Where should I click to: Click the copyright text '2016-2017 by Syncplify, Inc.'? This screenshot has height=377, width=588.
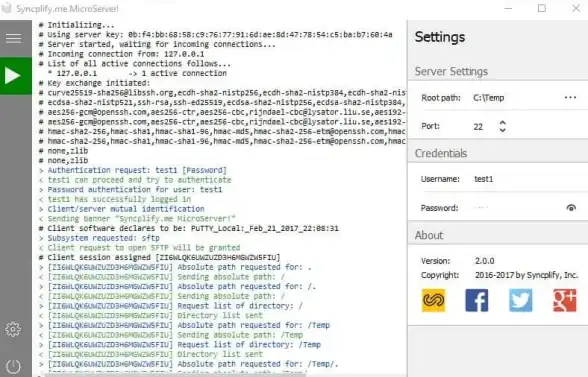pyautogui.click(x=526, y=275)
